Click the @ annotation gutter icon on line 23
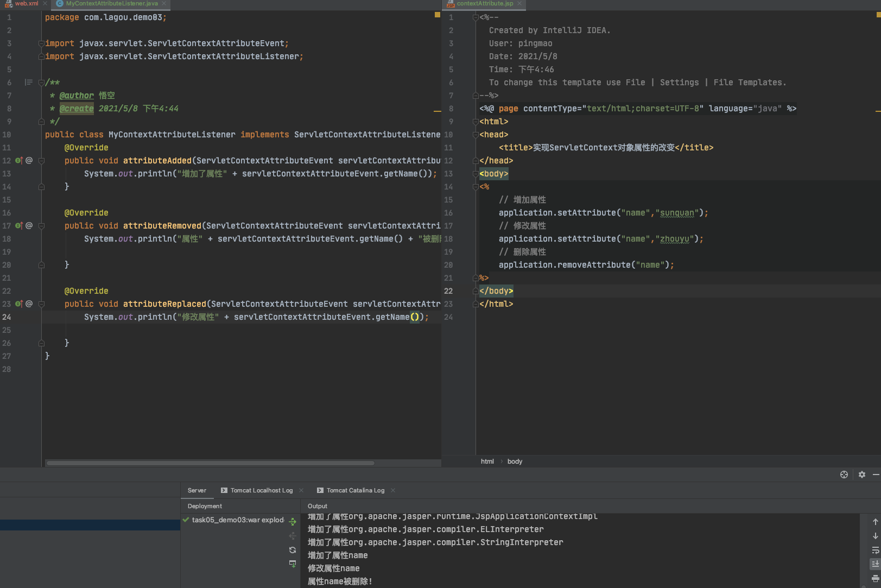Viewport: 881px width, 588px height. point(29,304)
